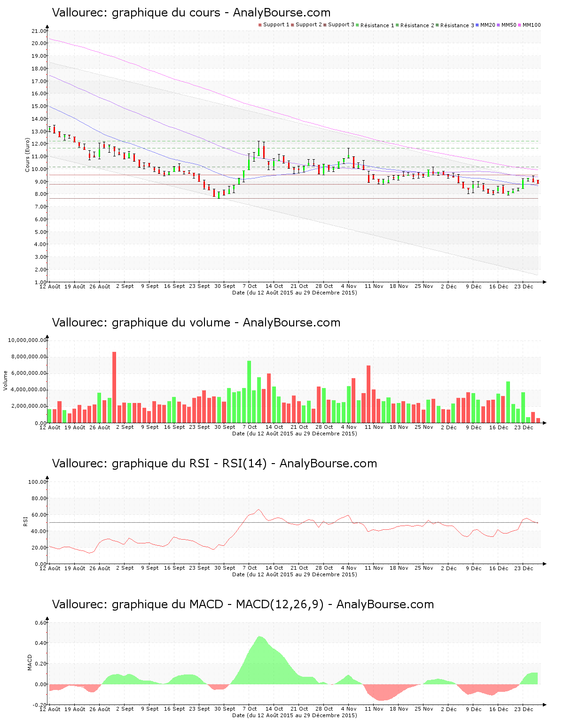
Task: Click '26 Août' under the MACD chart
Action: (100, 709)
